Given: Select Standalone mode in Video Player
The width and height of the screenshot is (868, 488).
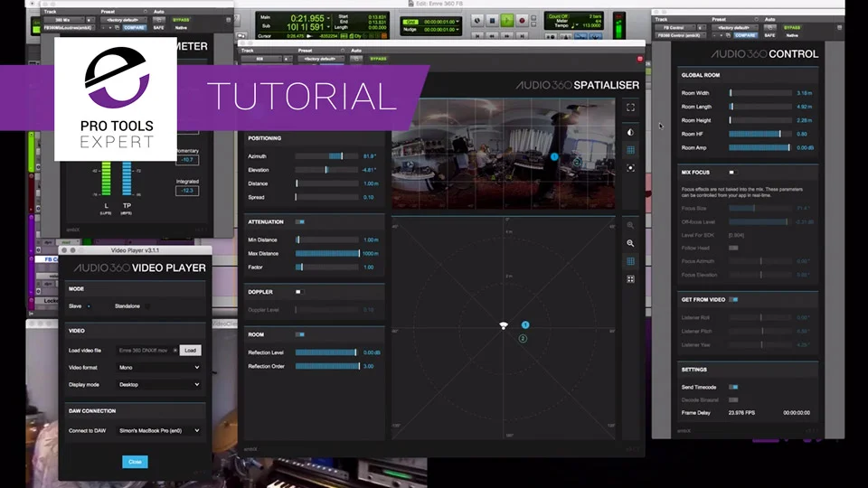Looking at the screenshot, I should [x=146, y=306].
